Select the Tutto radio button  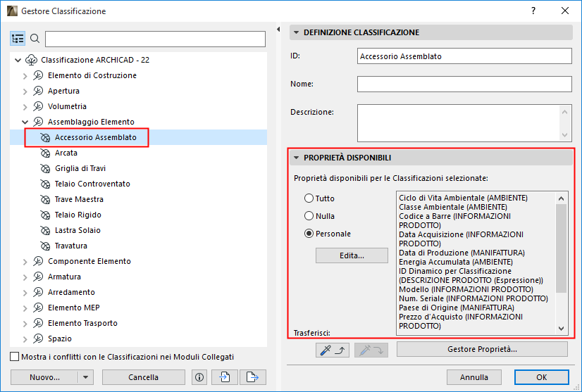pos(309,198)
